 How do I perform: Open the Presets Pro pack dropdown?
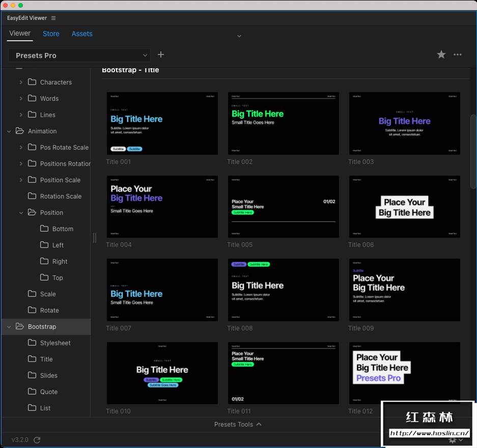pos(79,55)
